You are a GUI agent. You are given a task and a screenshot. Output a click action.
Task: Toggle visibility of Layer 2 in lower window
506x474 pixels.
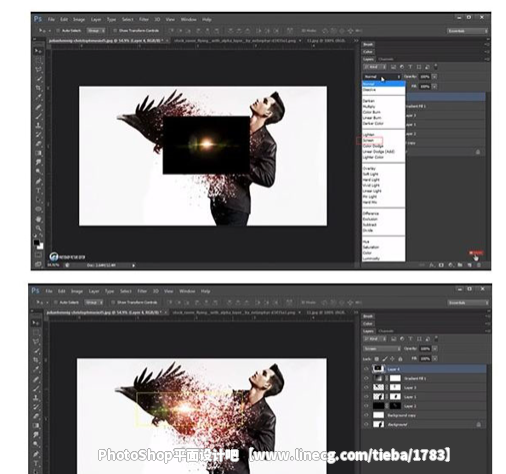[366, 406]
